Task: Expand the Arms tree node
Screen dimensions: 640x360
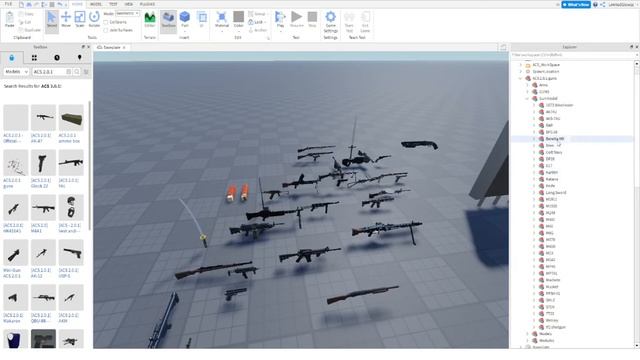Action: (527, 85)
